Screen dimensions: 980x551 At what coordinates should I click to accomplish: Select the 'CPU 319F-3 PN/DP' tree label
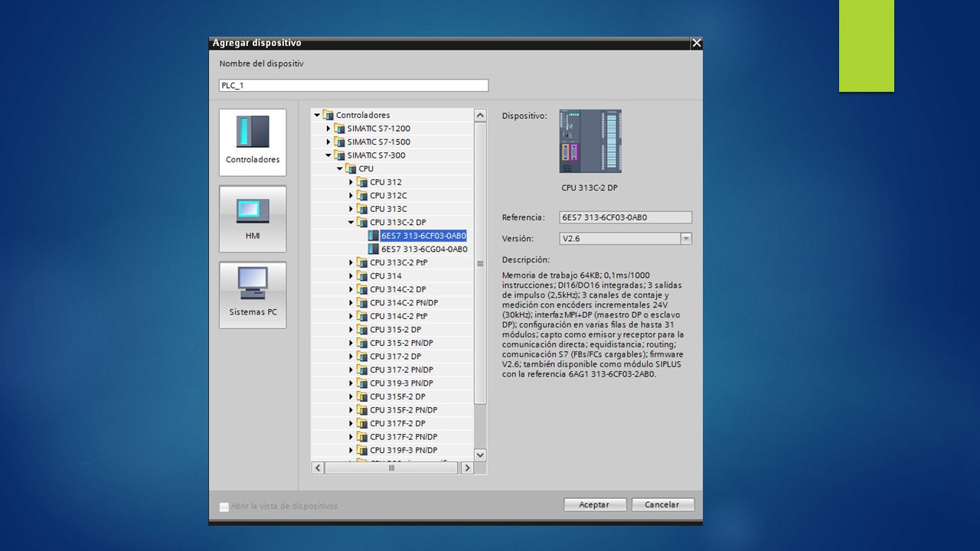(x=403, y=450)
